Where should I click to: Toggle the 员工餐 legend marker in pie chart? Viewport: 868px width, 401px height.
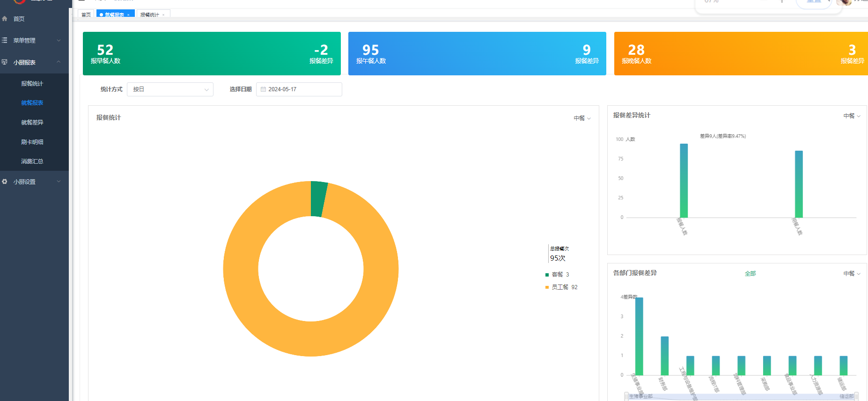click(x=547, y=287)
